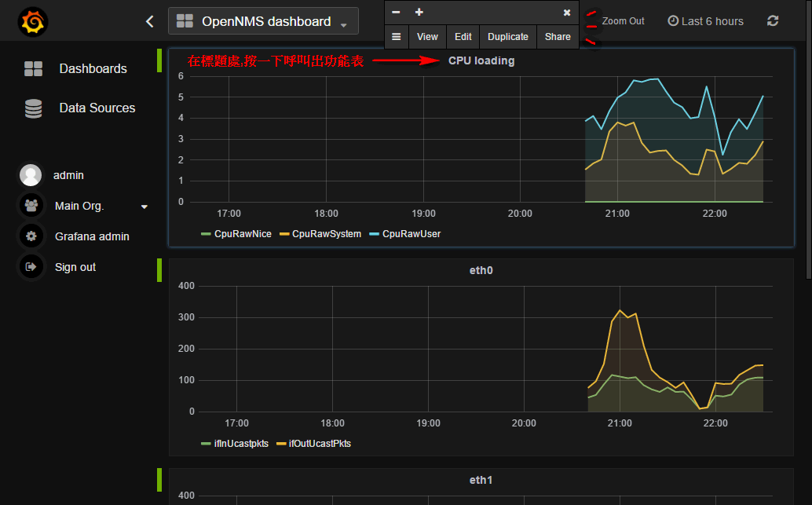Open the CPU loading row's green handle

[x=159, y=60]
